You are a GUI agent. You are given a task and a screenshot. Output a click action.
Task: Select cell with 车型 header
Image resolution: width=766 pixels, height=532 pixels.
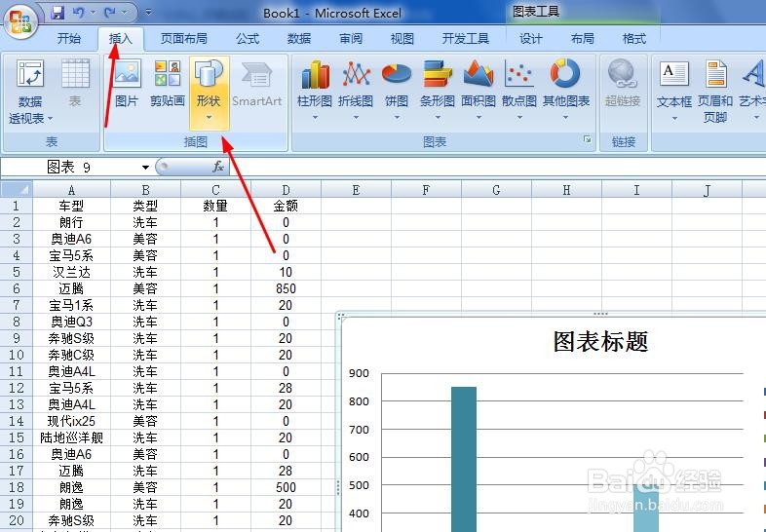point(71,206)
